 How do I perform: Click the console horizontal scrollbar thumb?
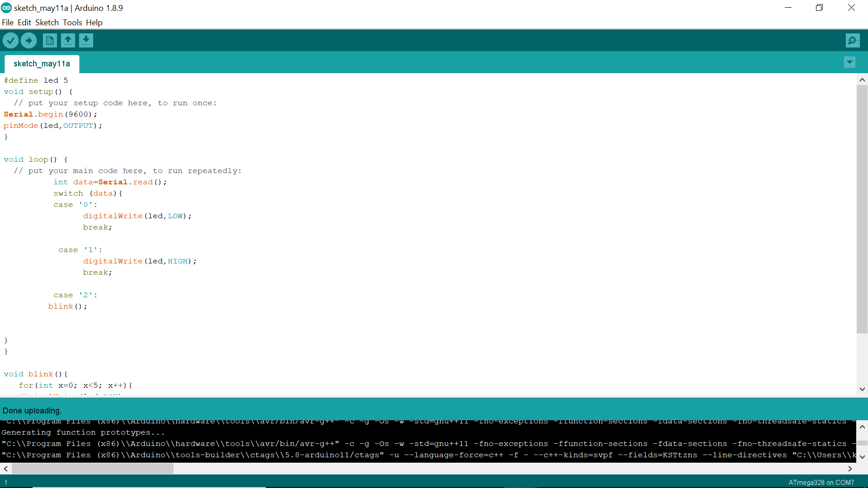(x=92, y=469)
